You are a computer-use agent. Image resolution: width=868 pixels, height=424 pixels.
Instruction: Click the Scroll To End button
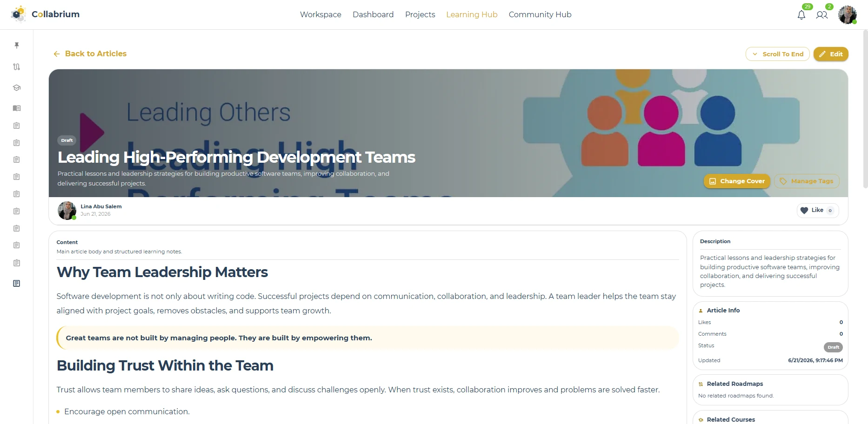(x=778, y=54)
